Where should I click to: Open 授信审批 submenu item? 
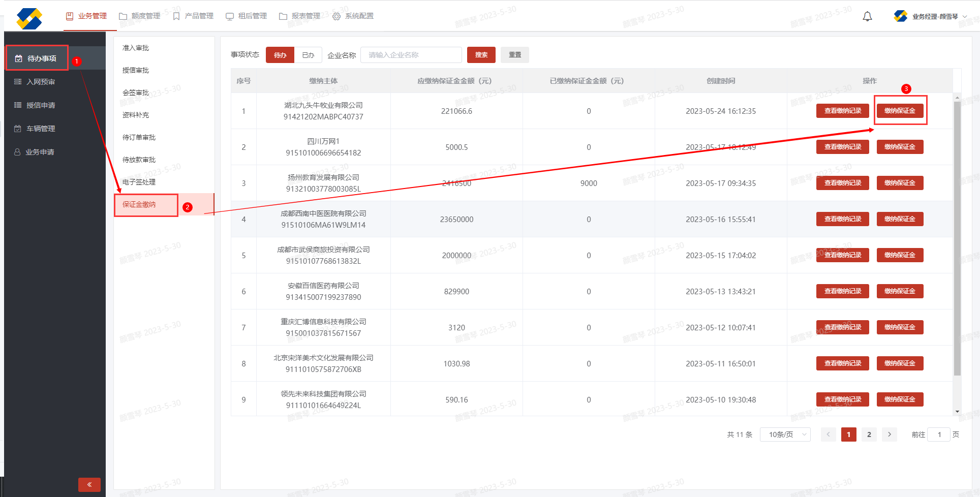136,70
